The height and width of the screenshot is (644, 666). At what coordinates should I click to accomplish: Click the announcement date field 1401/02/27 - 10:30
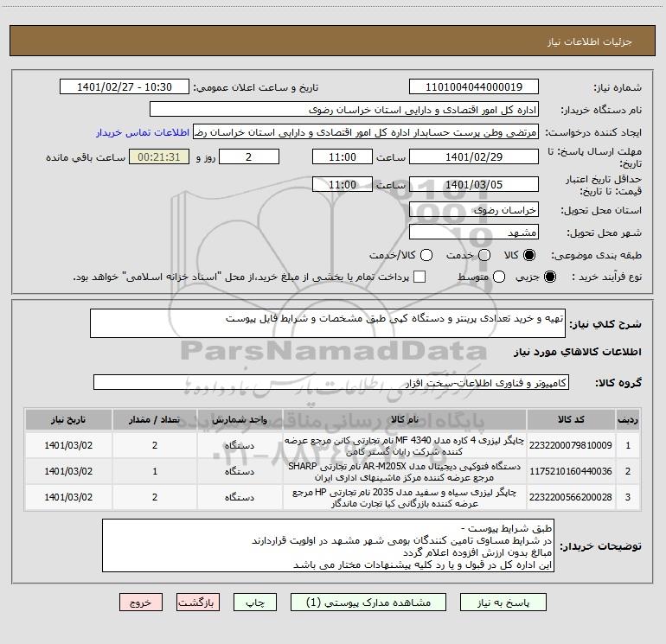tap(125, 87)
